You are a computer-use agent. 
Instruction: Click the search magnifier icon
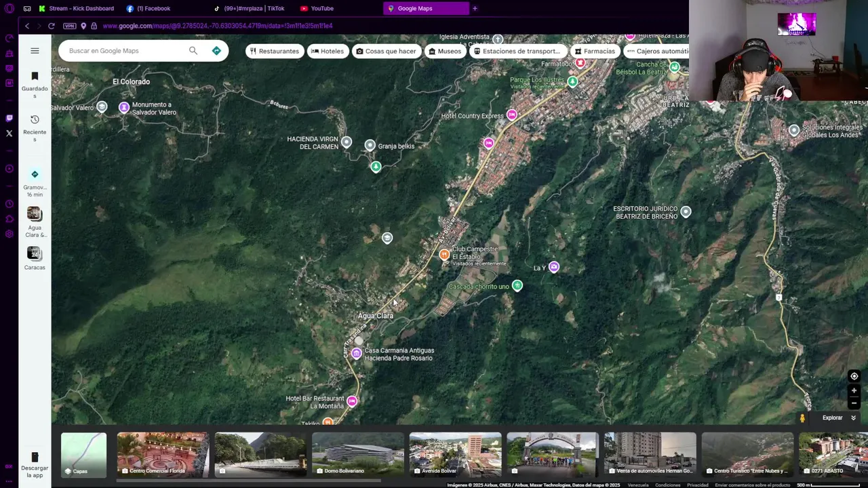193,51
